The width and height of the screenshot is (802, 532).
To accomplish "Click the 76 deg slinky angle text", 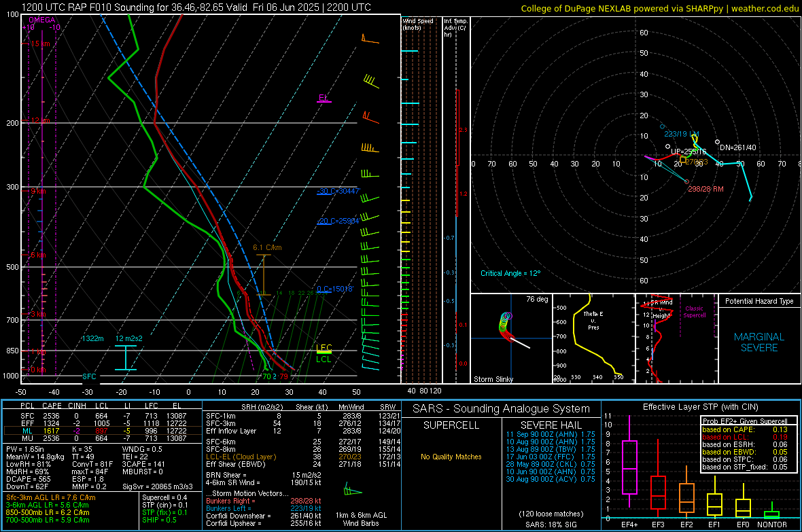I will 537,299.
